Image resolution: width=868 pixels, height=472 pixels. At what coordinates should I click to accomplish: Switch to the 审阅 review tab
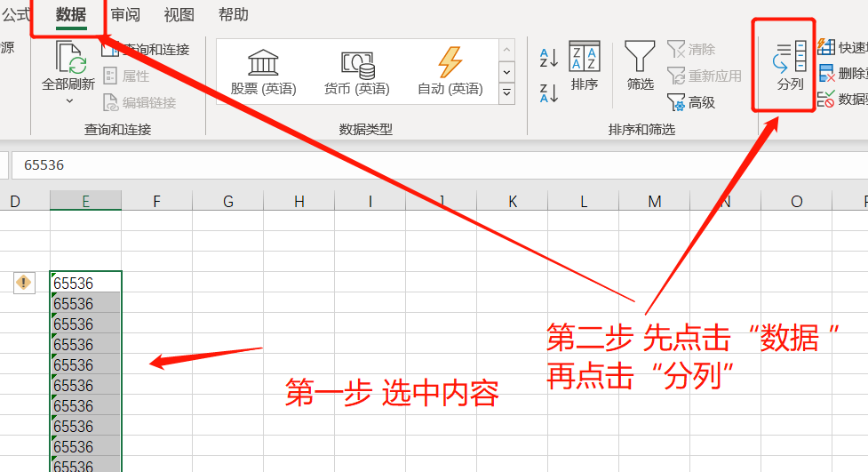tap(125, 14)
